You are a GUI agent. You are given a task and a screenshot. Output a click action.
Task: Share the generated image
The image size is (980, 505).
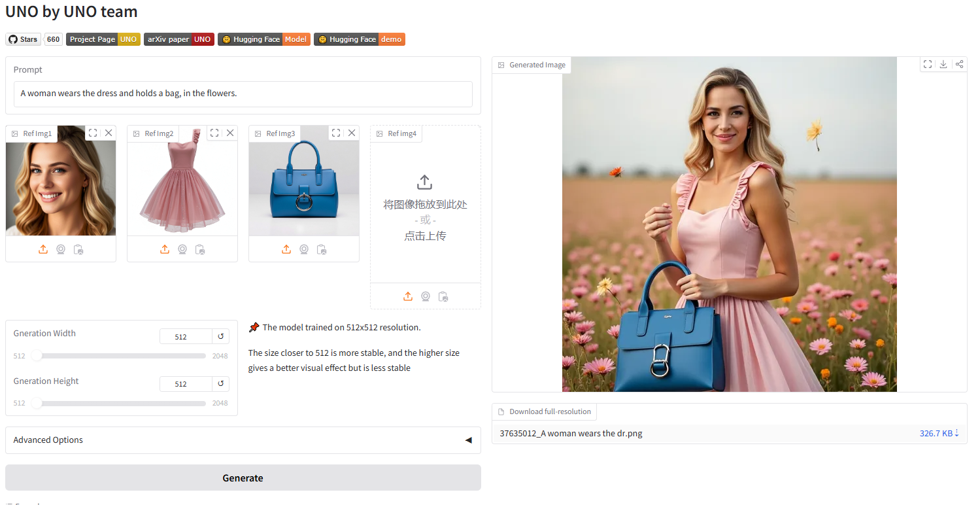pos(959,64)
